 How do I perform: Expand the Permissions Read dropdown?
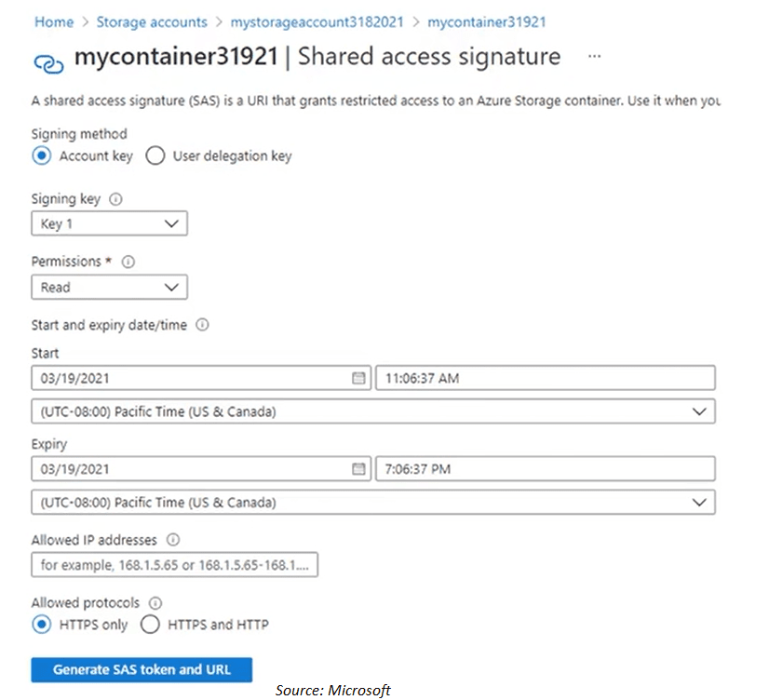[109, 288]
